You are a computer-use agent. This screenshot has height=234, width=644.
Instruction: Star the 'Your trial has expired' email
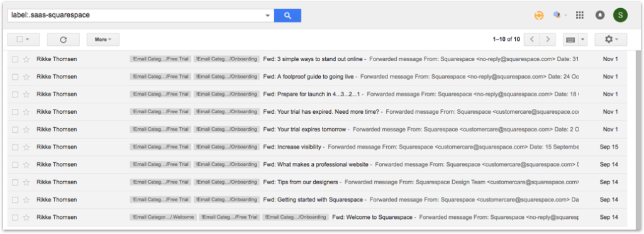pyautogui.click(x=26, y=112)
